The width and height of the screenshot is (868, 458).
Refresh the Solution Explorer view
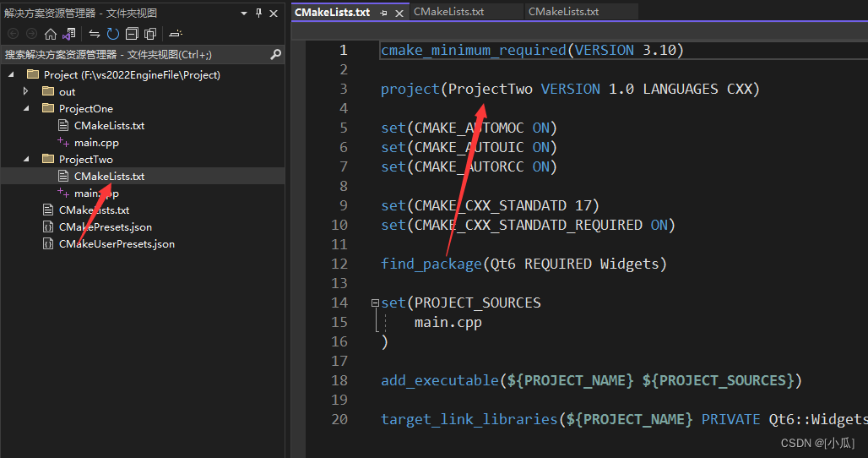tap(113, 34)
